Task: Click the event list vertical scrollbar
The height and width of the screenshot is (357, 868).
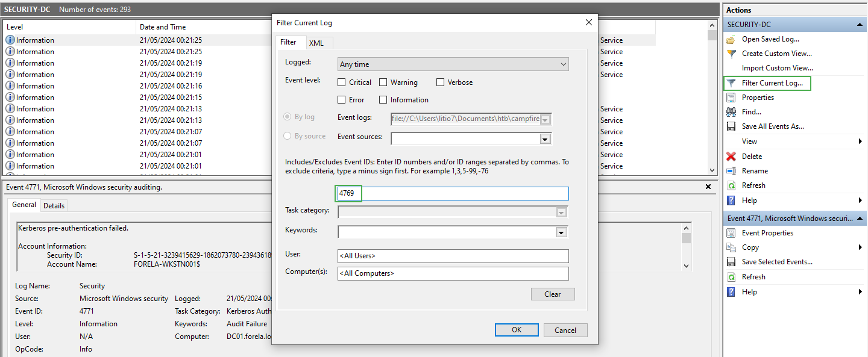Action: click(x=712, y=99)
